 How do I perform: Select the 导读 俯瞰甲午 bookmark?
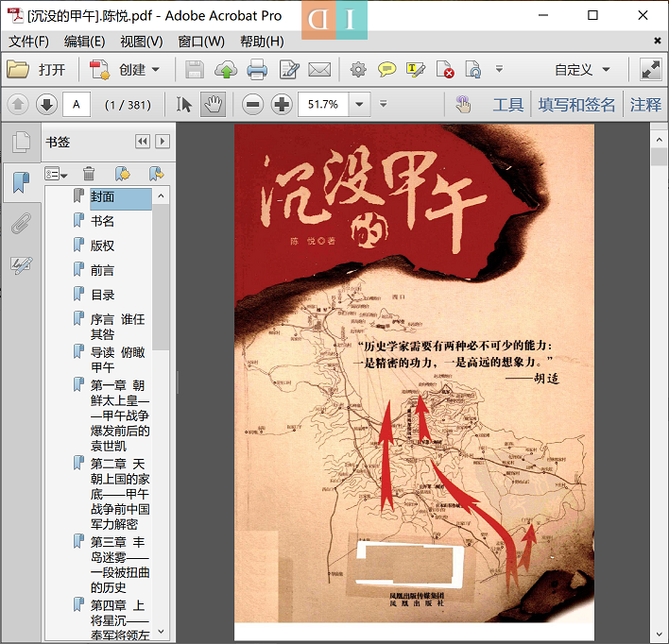point(118,360)
